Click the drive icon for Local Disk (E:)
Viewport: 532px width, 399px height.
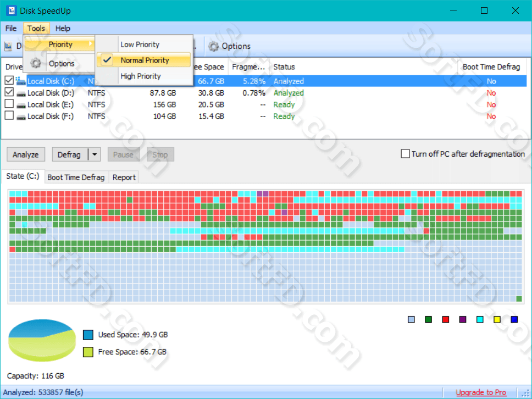pyautogui.click(x=21, y=106)
